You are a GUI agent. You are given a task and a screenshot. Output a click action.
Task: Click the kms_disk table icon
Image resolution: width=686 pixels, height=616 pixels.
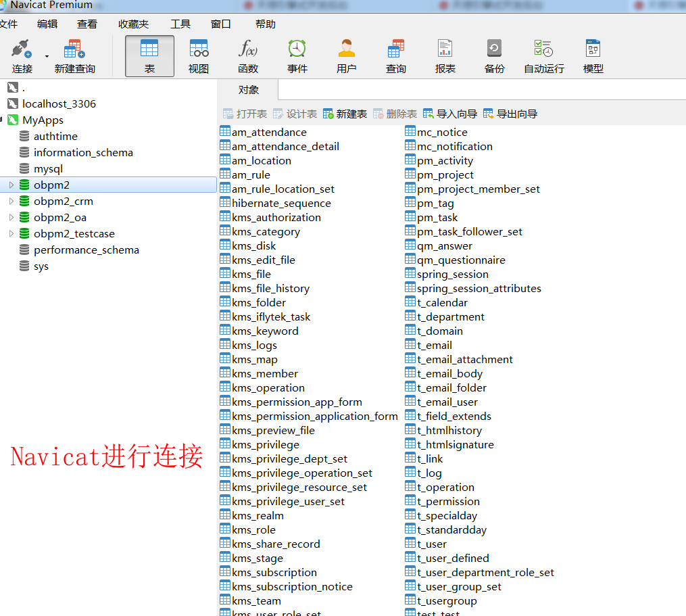click(x=225, y=244)
